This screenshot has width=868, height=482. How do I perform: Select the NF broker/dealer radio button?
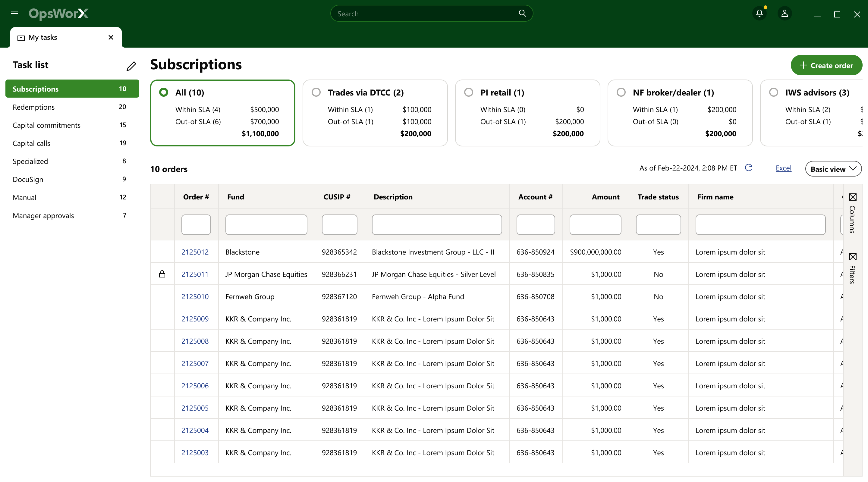tap(621, 92)
